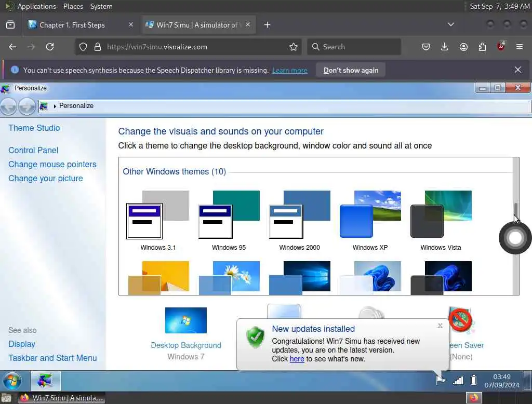The width and height of the screenshot is (532, 404).
Task: Bookmark this page with star icon
Action: coord(294,47)
